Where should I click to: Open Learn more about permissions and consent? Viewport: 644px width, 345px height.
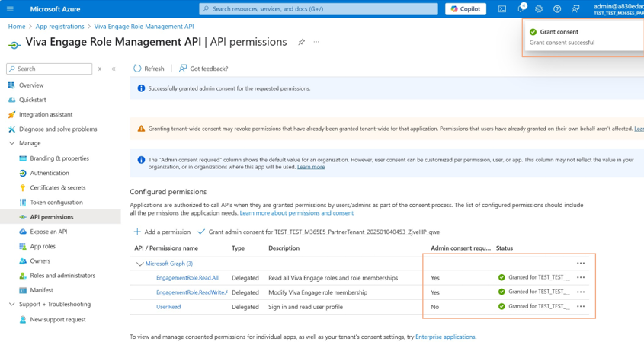pyautogui.click(x=296, y=213)
